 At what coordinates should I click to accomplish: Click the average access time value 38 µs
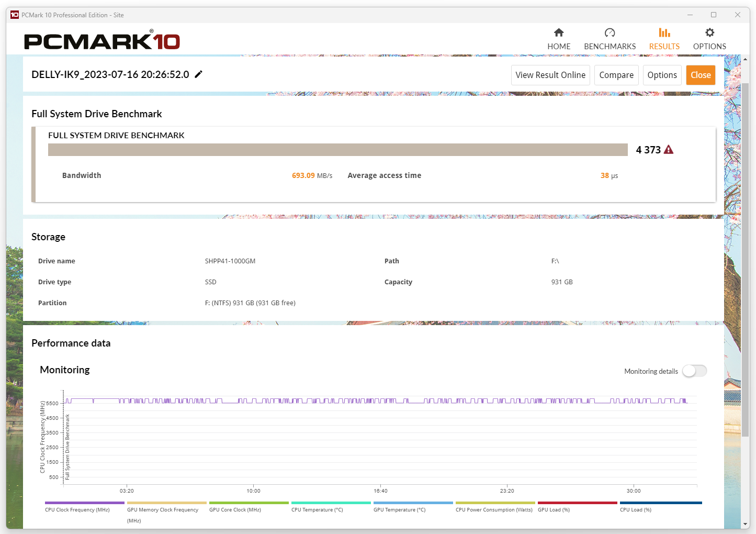click(609, 175)
